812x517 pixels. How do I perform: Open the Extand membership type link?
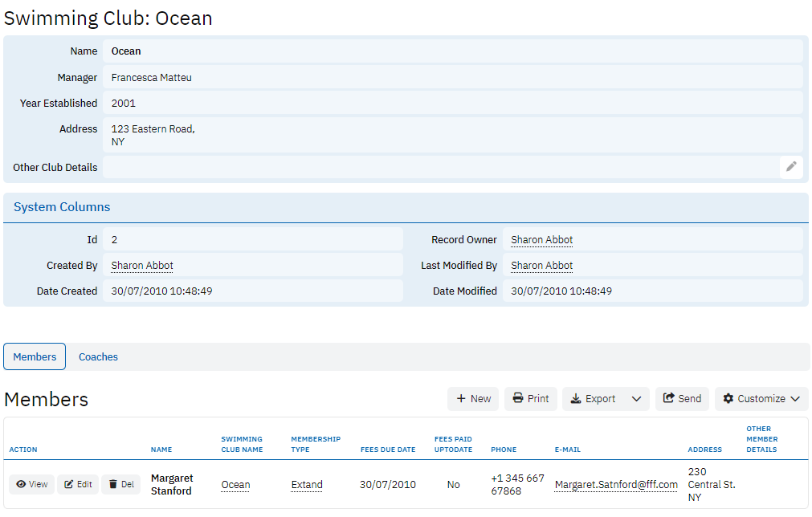[x=307, y=485]
